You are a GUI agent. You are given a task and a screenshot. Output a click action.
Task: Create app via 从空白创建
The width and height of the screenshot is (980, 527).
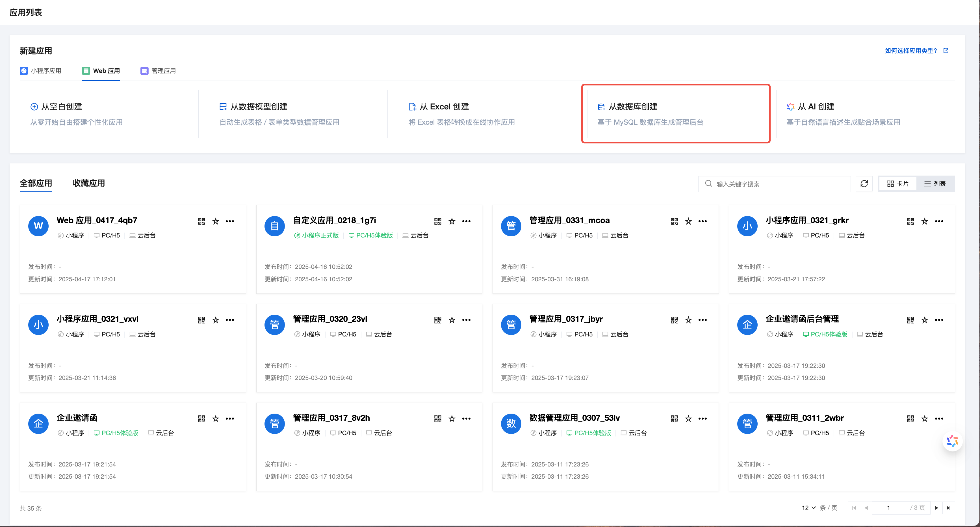(109, 114)
